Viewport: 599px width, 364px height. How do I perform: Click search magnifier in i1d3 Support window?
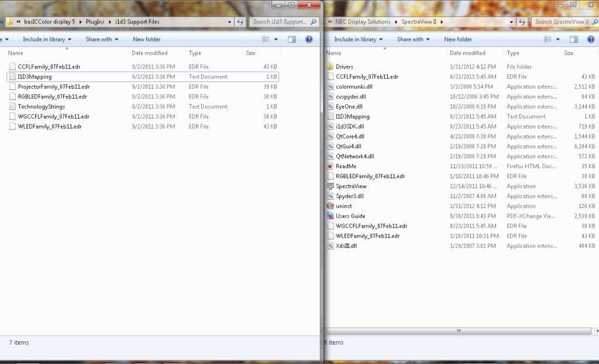[x=314, y=22]
